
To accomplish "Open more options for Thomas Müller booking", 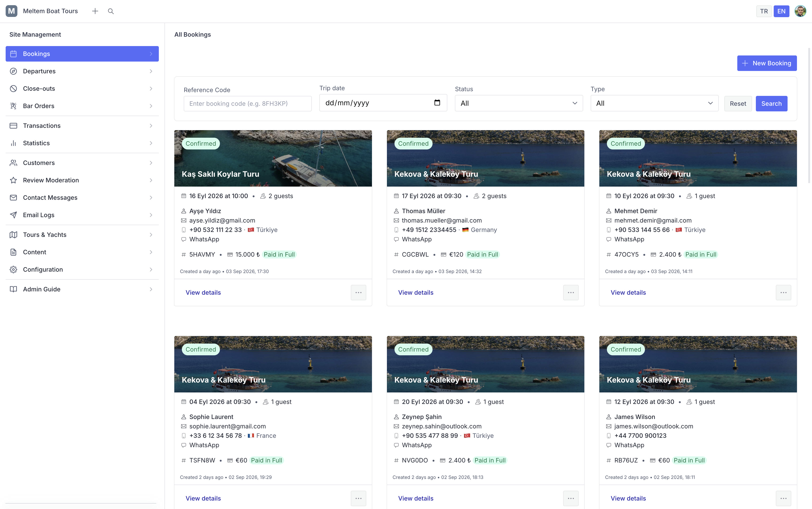I will [571, 293].
